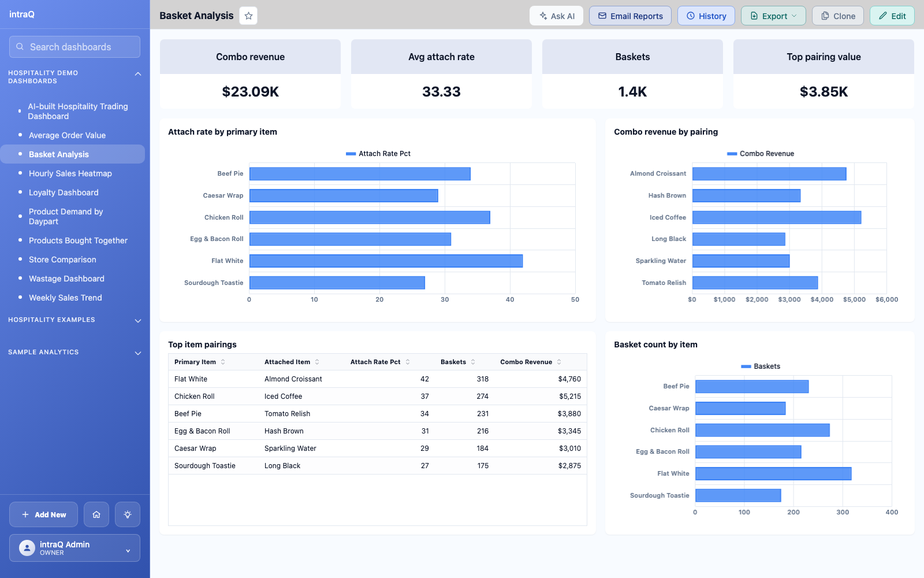
Task: Click the search magnifier icon
Action: point(20,47)
